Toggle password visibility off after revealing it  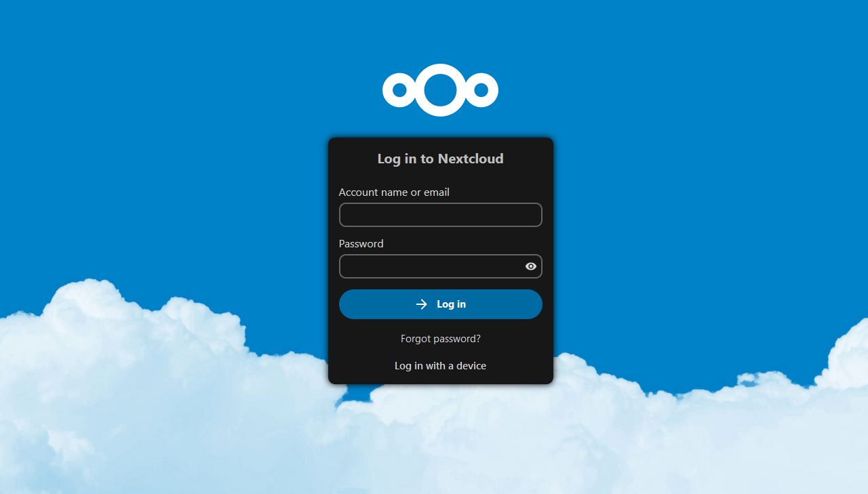tap(530, 266)
